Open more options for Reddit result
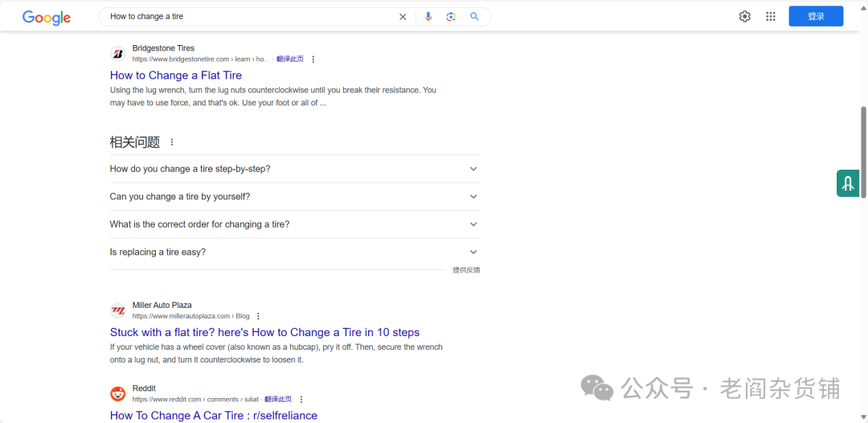868x423 pixels. [x=301, y=399]
